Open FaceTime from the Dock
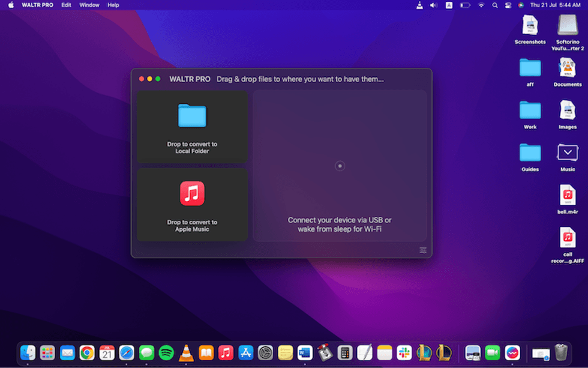The height and width of the screenshot is (368, 588). (x=493, y=353)
